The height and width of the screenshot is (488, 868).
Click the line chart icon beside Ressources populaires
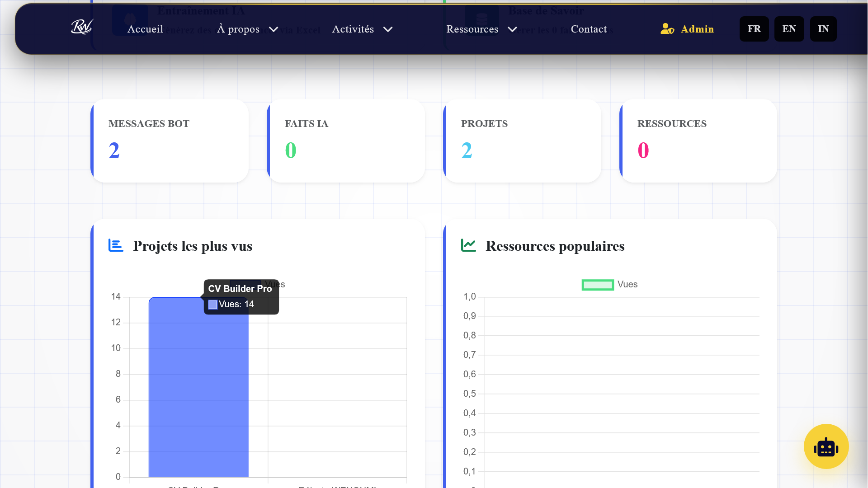(x=468, y=245)
